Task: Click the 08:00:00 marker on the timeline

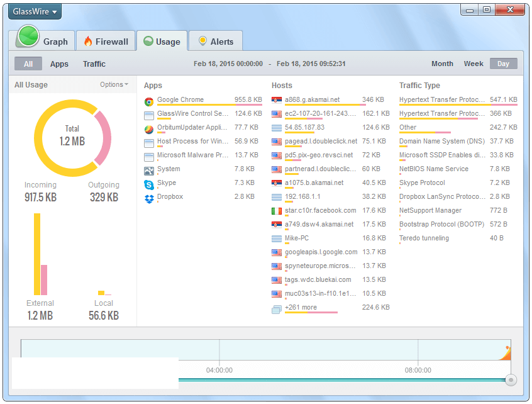Action: click(x=418, y=370)
